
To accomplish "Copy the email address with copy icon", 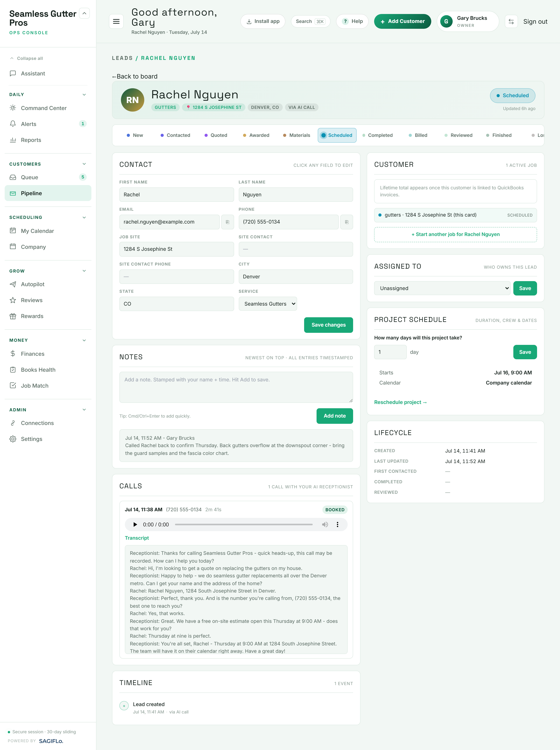I will click(x=227, y=222).
